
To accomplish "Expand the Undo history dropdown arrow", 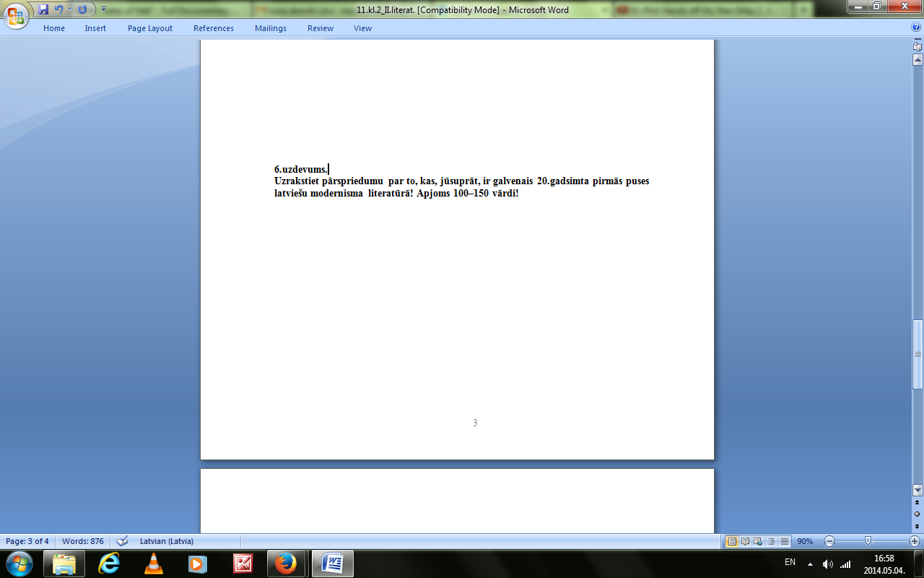I will pos(69,9).
